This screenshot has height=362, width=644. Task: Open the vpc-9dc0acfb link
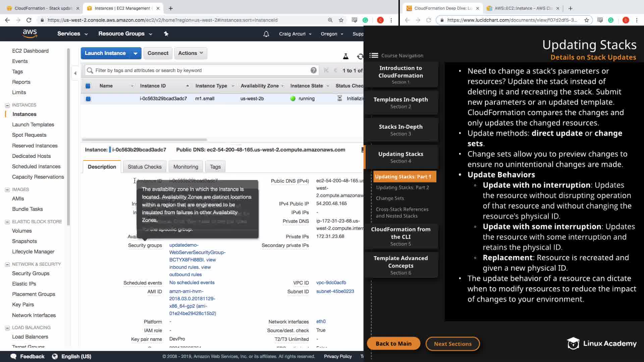(331, 283)
